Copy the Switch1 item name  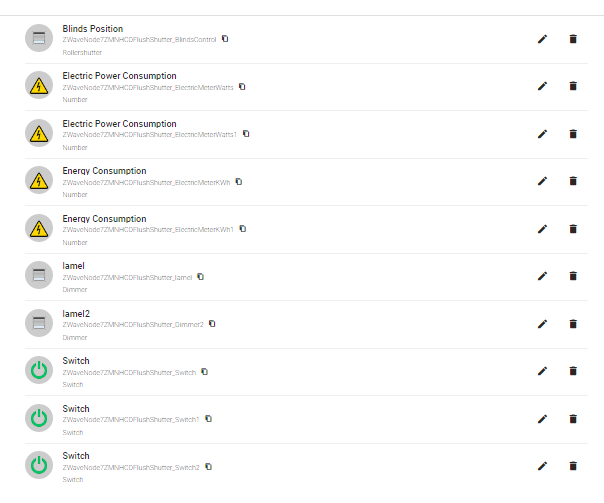pyautogui.click(x=208, y=419)
